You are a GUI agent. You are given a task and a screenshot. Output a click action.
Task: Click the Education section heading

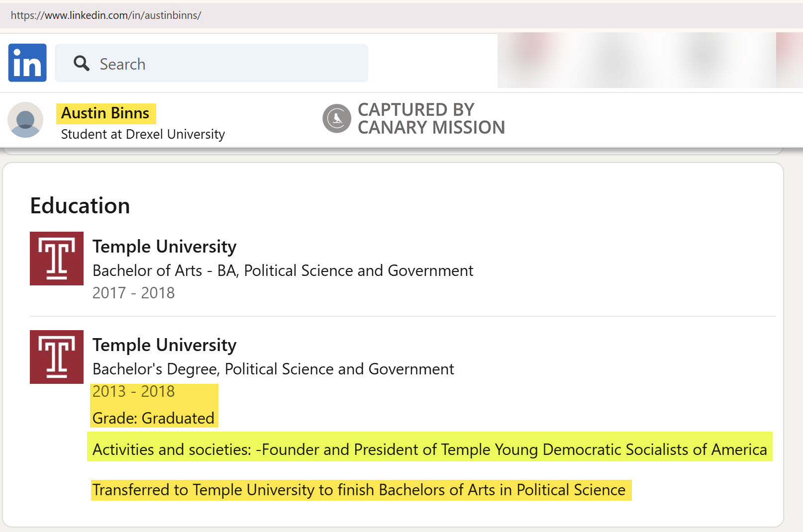[80, 206]
